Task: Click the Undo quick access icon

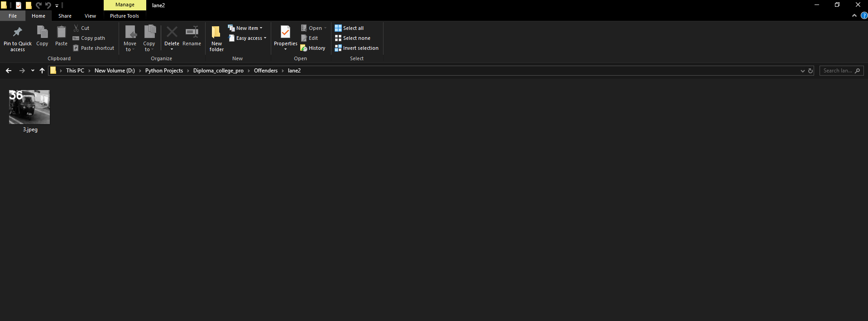Action: [x=38, y=5]
